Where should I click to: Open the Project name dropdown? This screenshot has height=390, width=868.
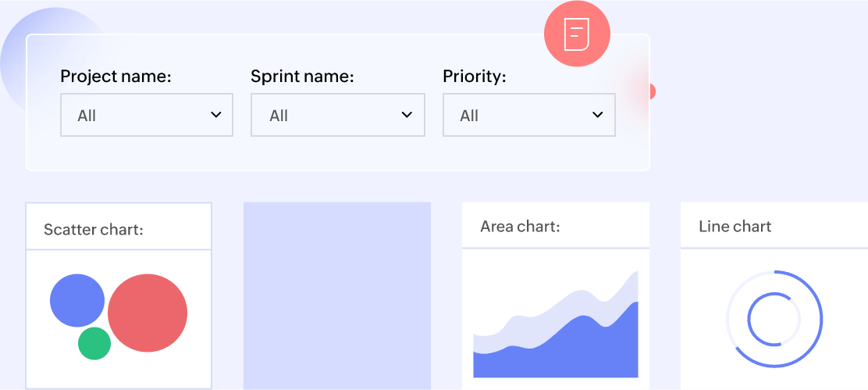(x=147, y=115)
